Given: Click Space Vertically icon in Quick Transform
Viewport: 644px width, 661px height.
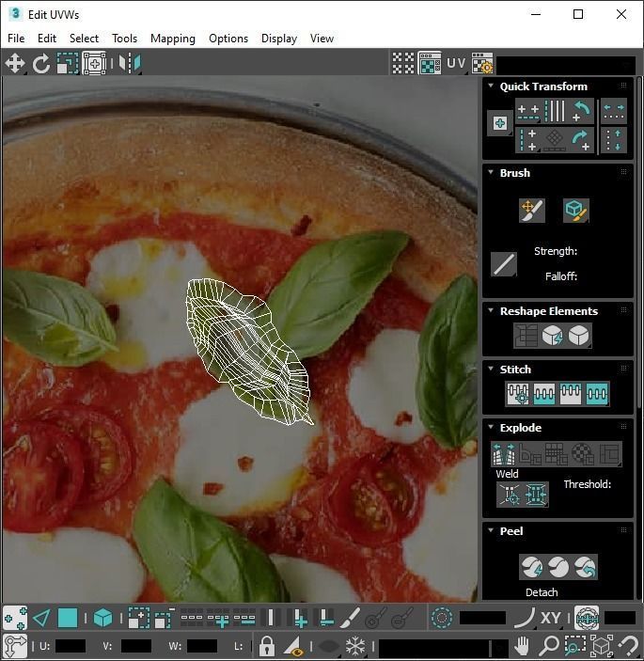Looking at the screenshot, I should [614, 141].
